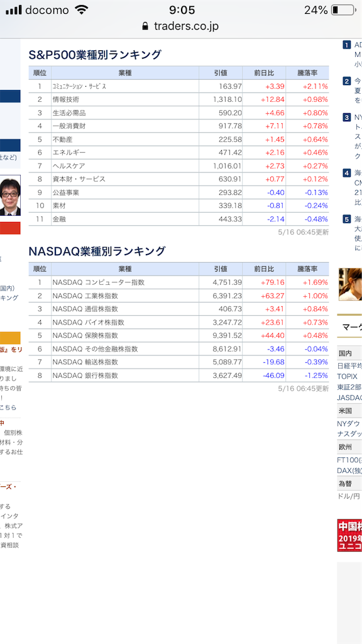Select ヘルスケア sector row
Screen dimensions: 362x644
coord(178,166)
